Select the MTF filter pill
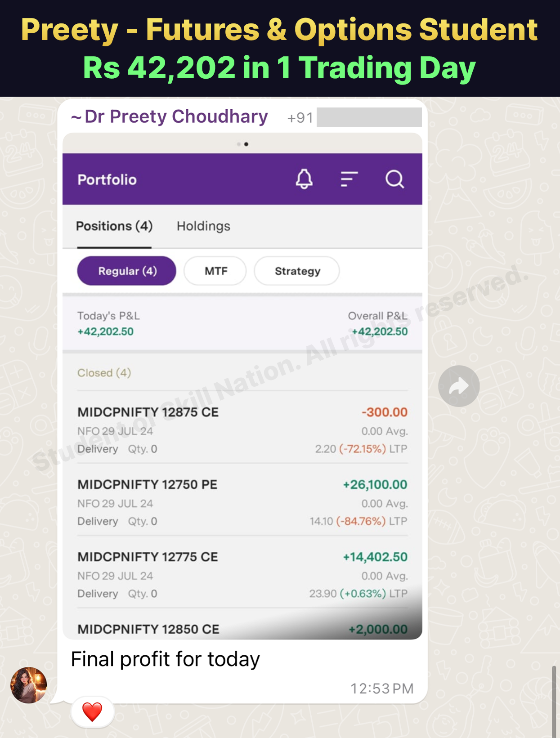 (215, 271)
